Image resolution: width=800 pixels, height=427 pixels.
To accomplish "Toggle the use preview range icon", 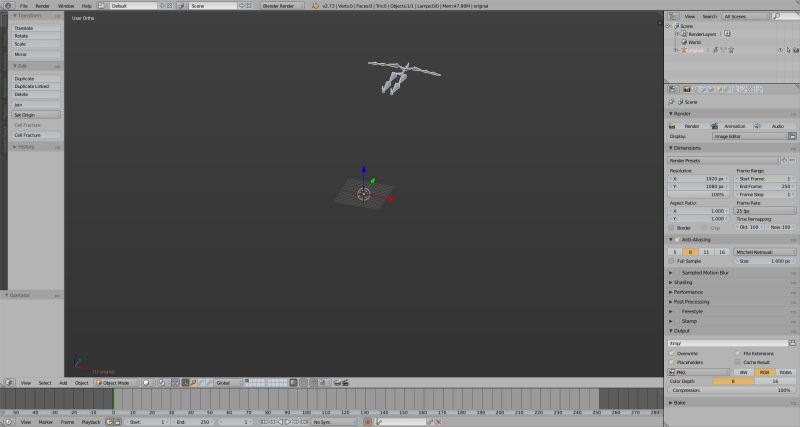I will [x=109, y=422].
